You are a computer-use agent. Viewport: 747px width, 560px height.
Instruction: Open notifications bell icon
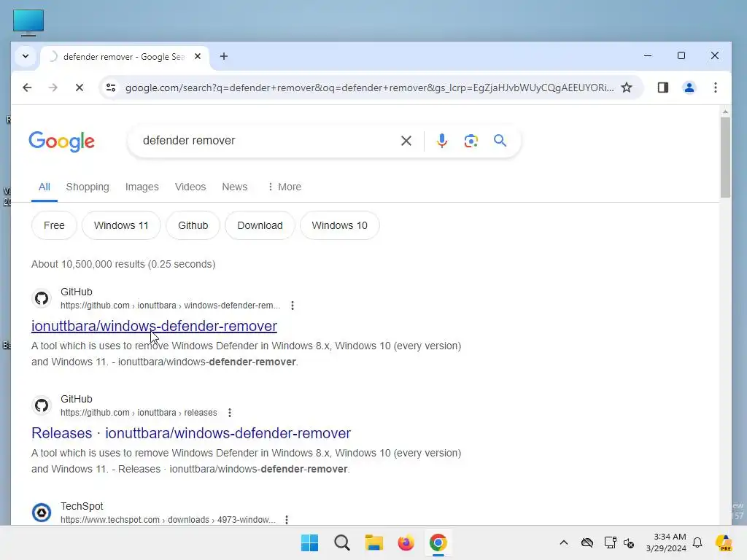tap(697, 542)
